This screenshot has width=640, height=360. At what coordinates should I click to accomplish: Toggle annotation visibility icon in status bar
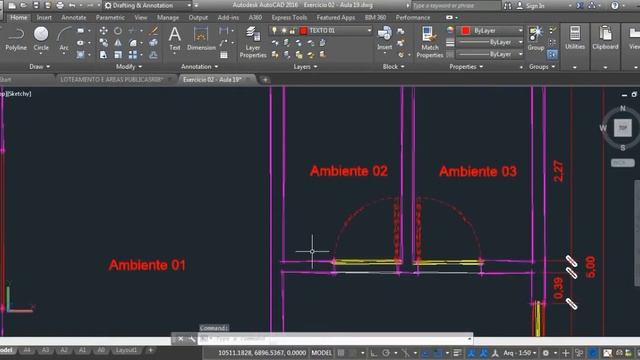pyautogui.click(x=471, y=353)
